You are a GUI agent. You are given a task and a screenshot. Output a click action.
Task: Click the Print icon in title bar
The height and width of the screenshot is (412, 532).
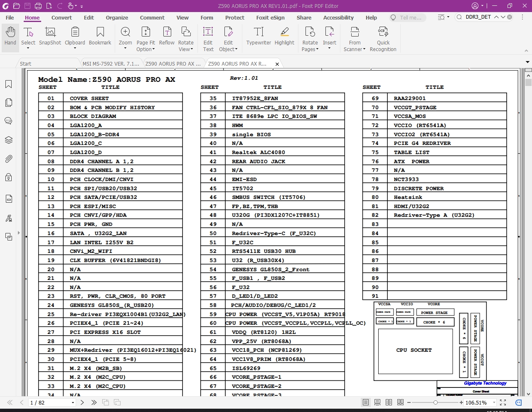coord(38,6)
